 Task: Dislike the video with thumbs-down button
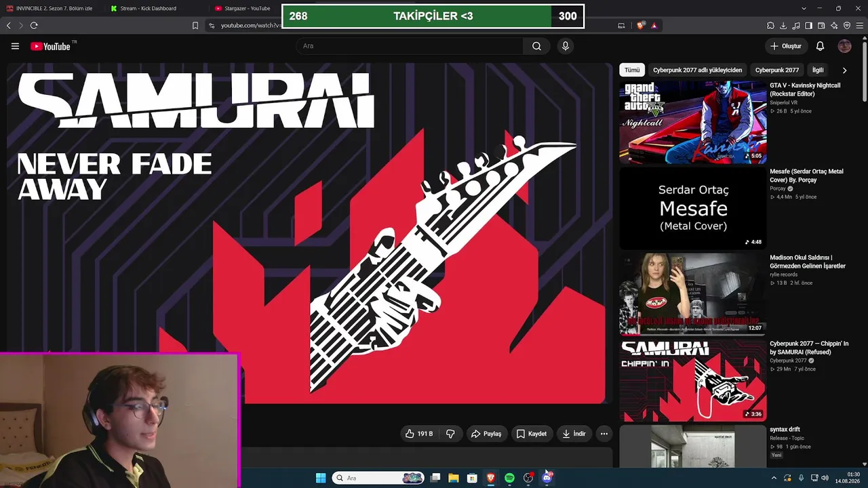click(x=450, y=434)
